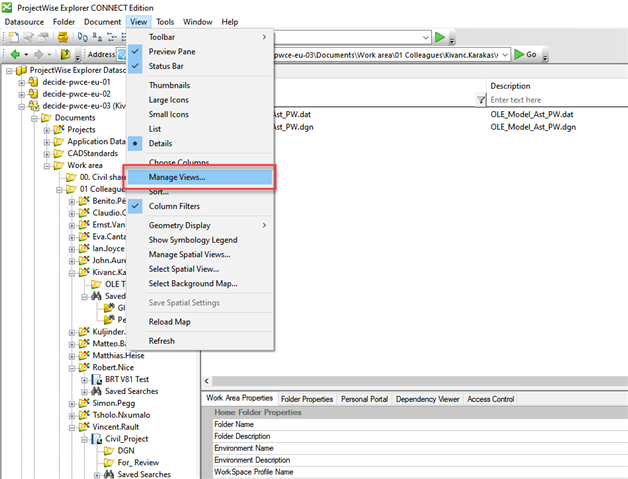Go back with the green left arrow
Image resolution: width=628 pixels, height=479 pixels.
coord(15,54)
